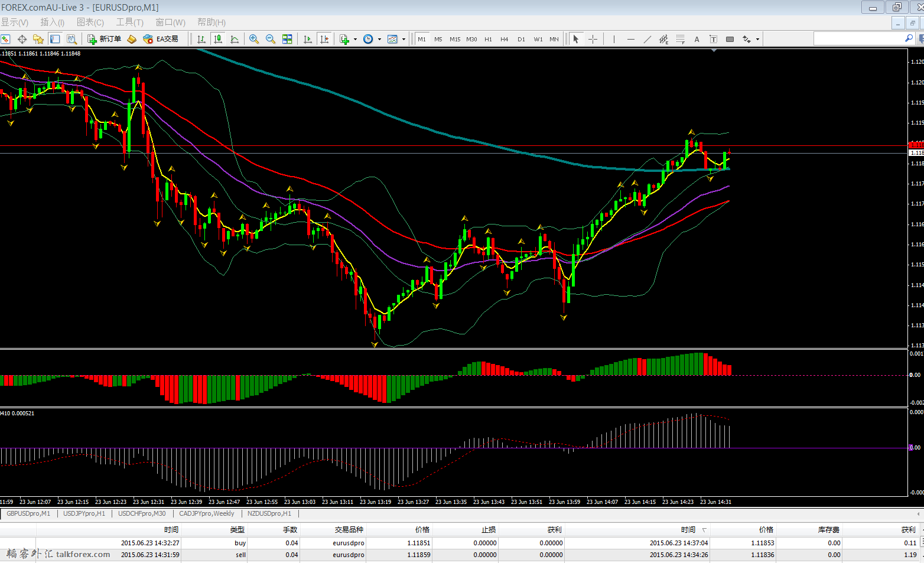Switch to NZDUSDpro,H1 chart tab
924x563 pixels.
point(269,513)
